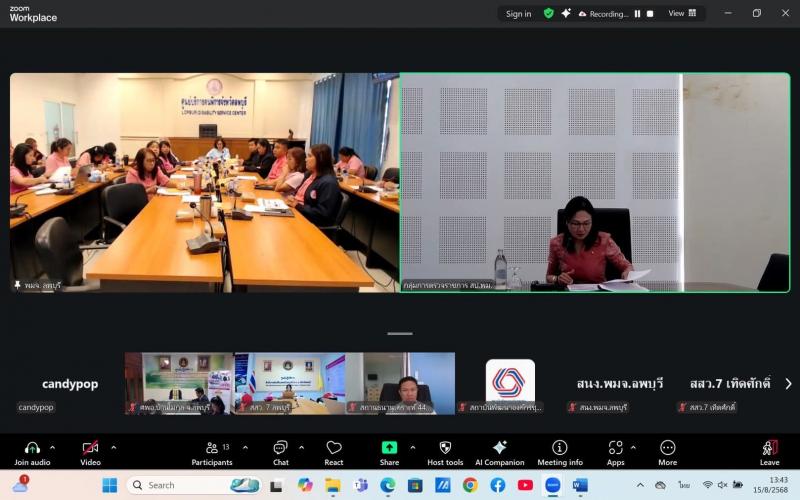The image size is (800, 500).
Task: Open Meeting info
Action: 560,452
